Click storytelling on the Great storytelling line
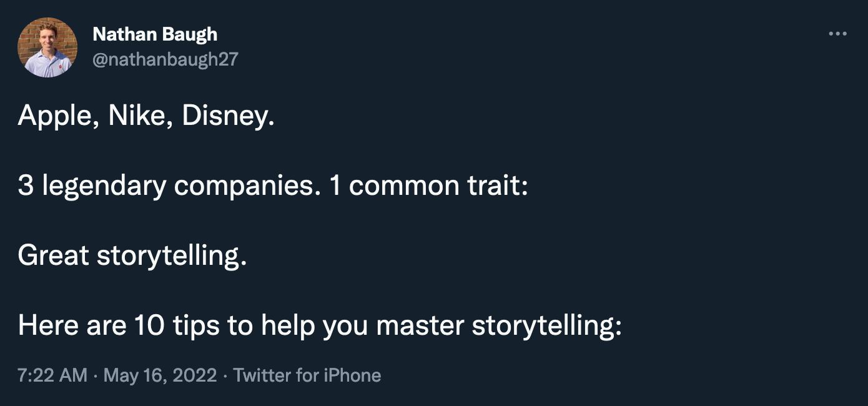 pos(170,255)
